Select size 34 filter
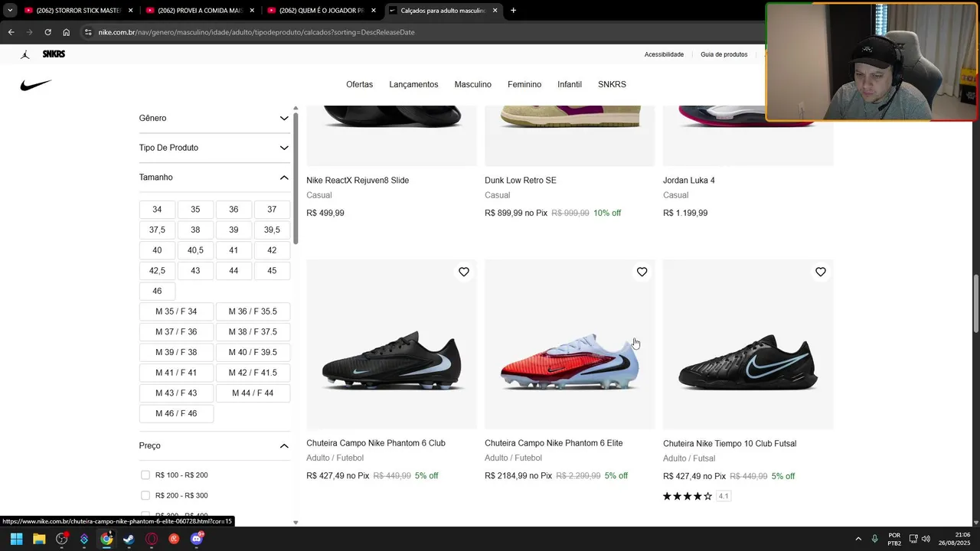 click(157, 210)
